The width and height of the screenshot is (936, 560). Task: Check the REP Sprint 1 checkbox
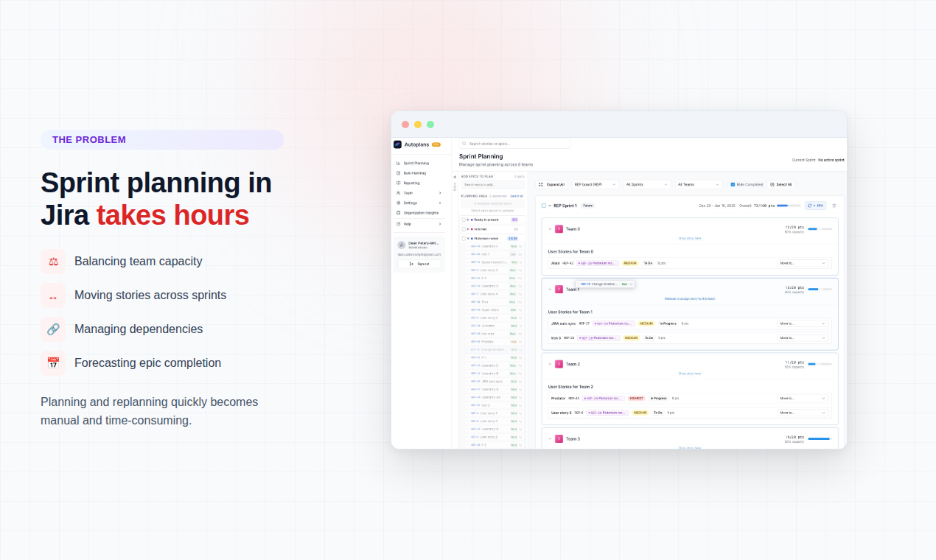click(x=544, y=206)
